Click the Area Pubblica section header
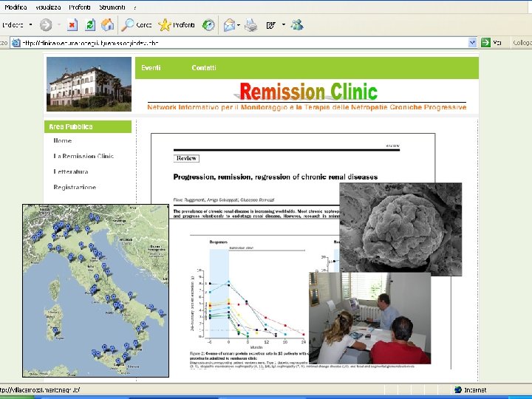The image size is (532, 399). [x=88, y=126]
